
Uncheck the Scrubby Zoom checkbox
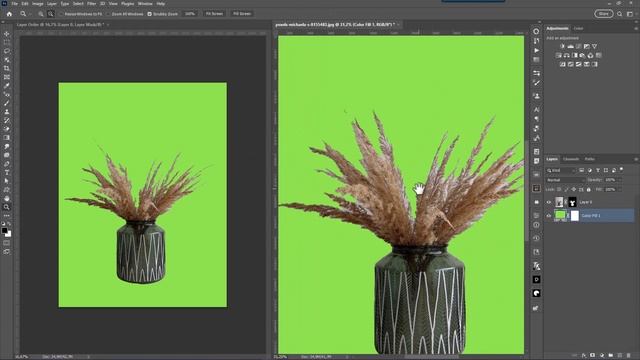tap(149, 14)
